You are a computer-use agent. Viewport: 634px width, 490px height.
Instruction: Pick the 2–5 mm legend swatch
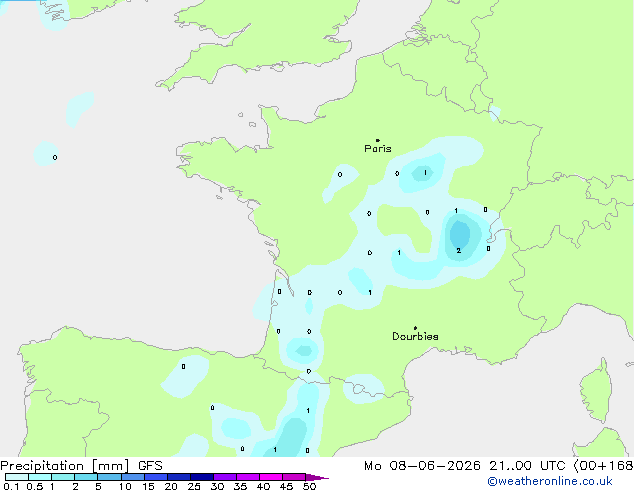pos(86,477)
